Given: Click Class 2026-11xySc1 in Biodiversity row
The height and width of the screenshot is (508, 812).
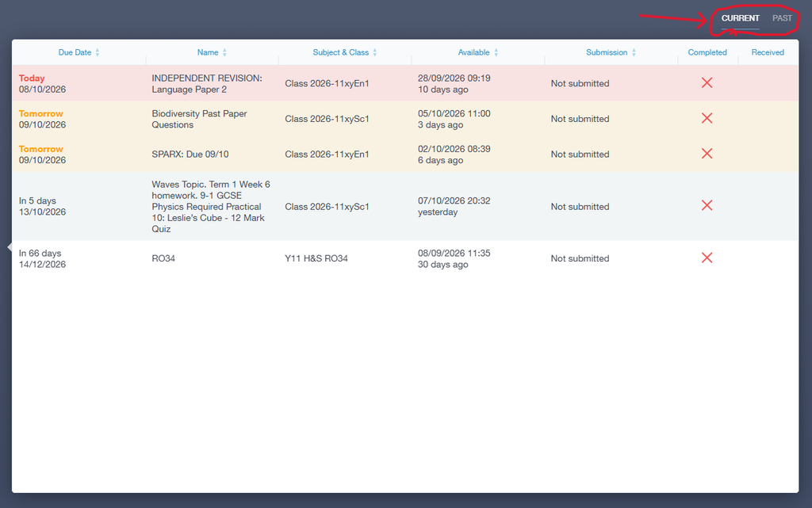Looking at the screenshot, I should pos(327,118).
